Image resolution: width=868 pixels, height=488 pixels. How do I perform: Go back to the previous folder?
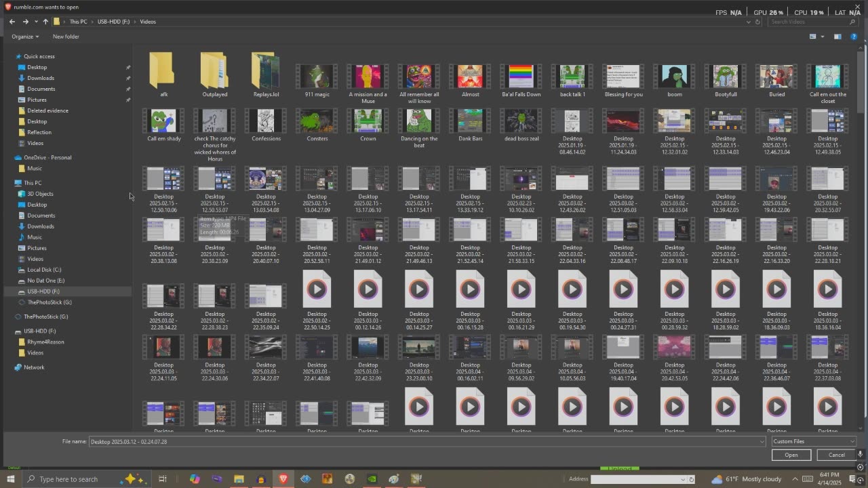coord(12,22)
